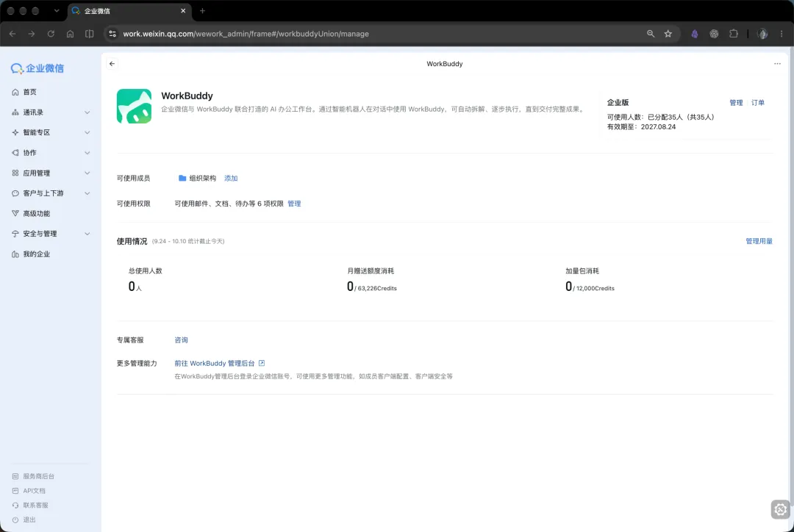Expand the 协作 chevron
The height and width of the screenshot is (532, 794).
pos(87,153)
